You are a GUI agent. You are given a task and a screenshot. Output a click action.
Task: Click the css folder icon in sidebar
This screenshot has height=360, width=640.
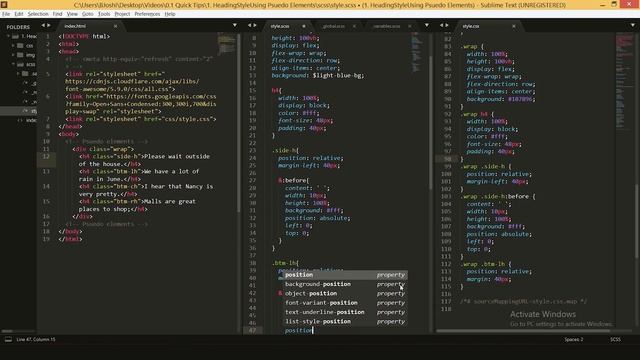[x=20, y=46]
